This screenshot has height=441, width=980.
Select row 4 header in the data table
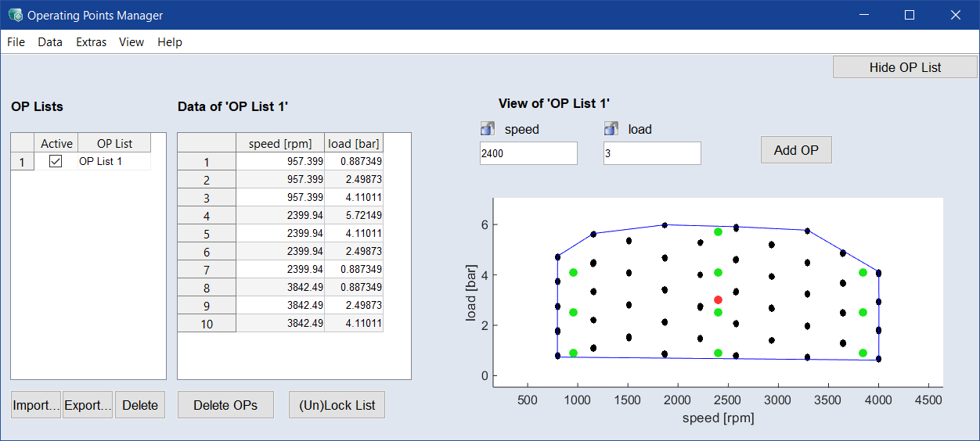pyautogui.click(x=207, y=215)
